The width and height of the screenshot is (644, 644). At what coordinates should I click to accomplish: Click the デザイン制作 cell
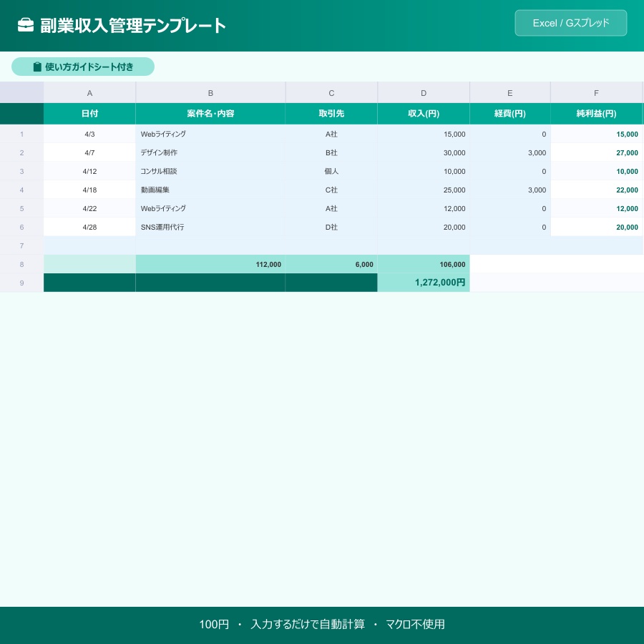tap(210, 152)
